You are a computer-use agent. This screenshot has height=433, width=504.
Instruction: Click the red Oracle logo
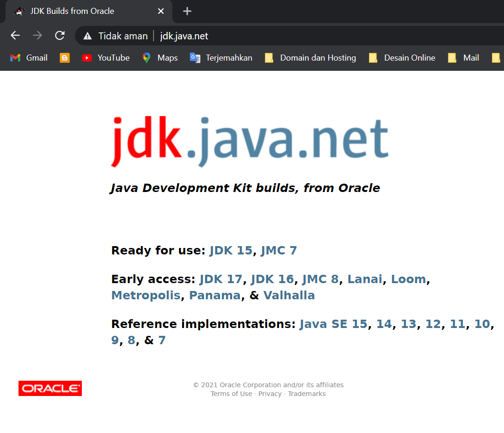click(x=50, y=388)
